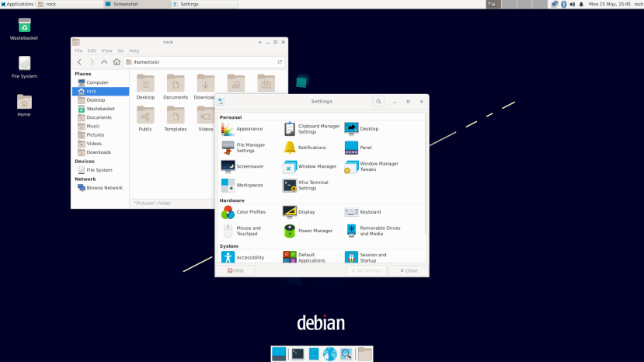Image resolution: width=644 pixels, height=362 pixels.
Task: Select Videos in Places sidebar
Action: [101, 144]
